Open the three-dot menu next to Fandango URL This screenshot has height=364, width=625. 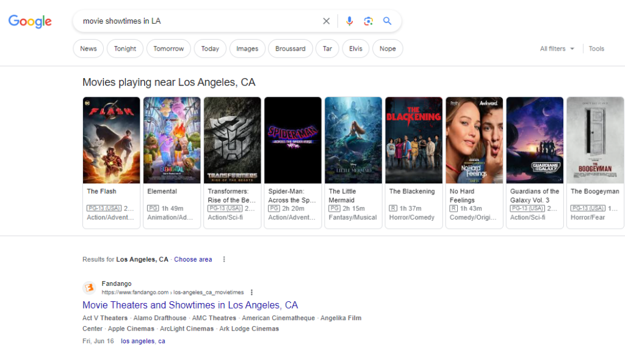[251, 292]
